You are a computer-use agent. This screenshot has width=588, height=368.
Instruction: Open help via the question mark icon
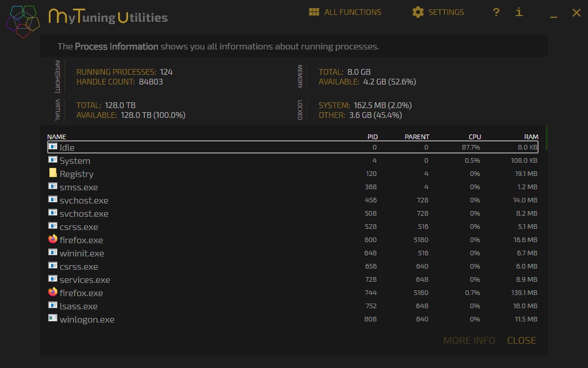[x=496, y=12]
